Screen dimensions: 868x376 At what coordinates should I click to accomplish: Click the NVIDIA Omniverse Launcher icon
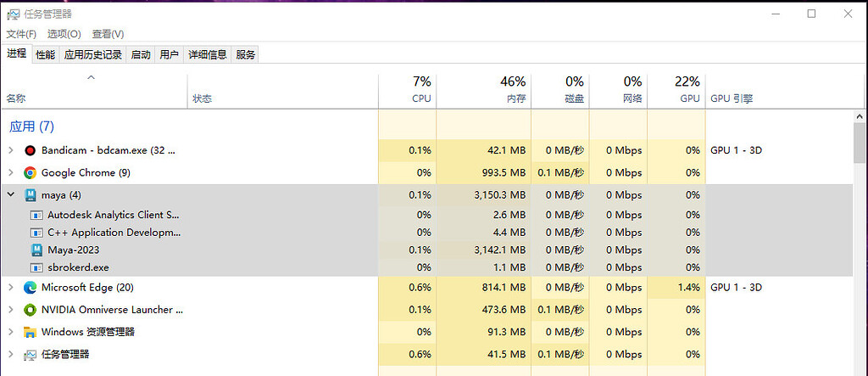tap(30, 310)
